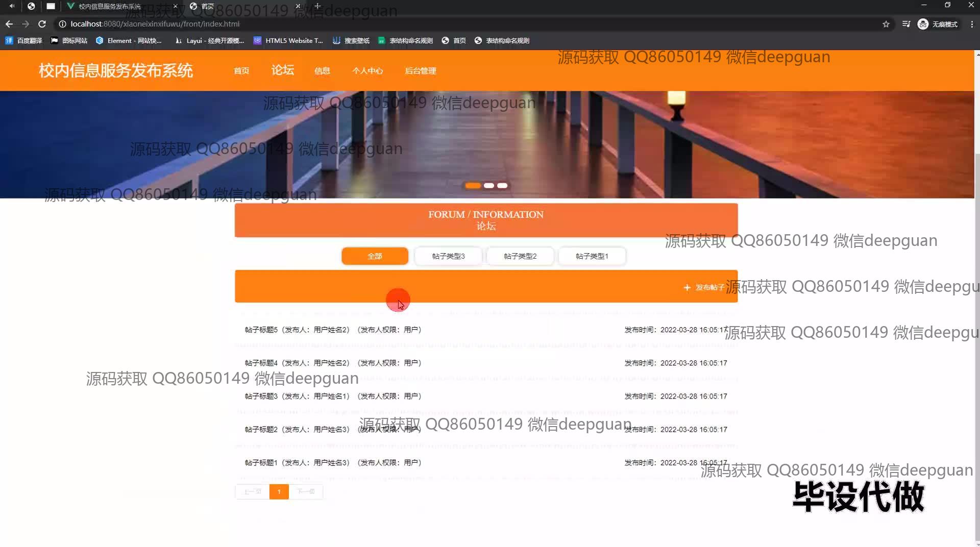Click the browser back arrow
The height and width of the screenshot is (547, 980).
pyautogui.click(x=9, y=24)
